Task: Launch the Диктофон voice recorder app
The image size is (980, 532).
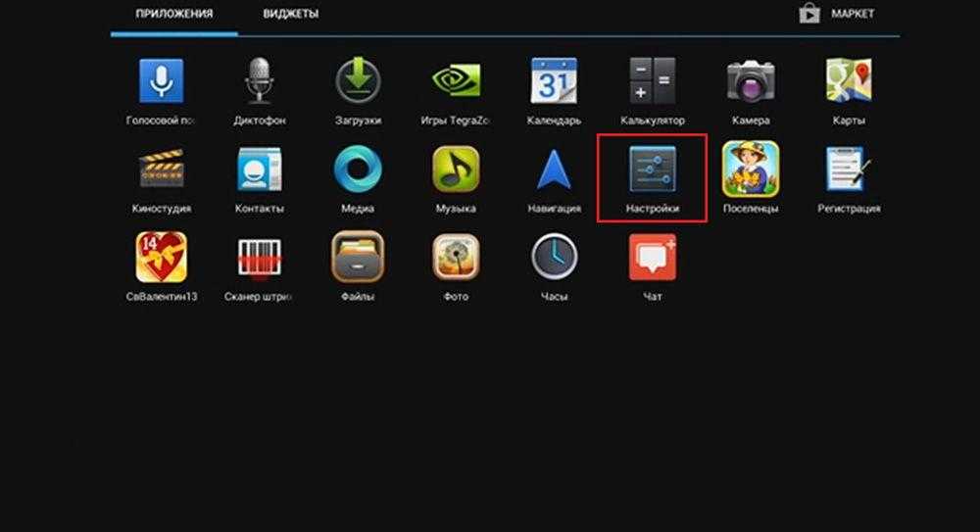Action: (260, 80)
